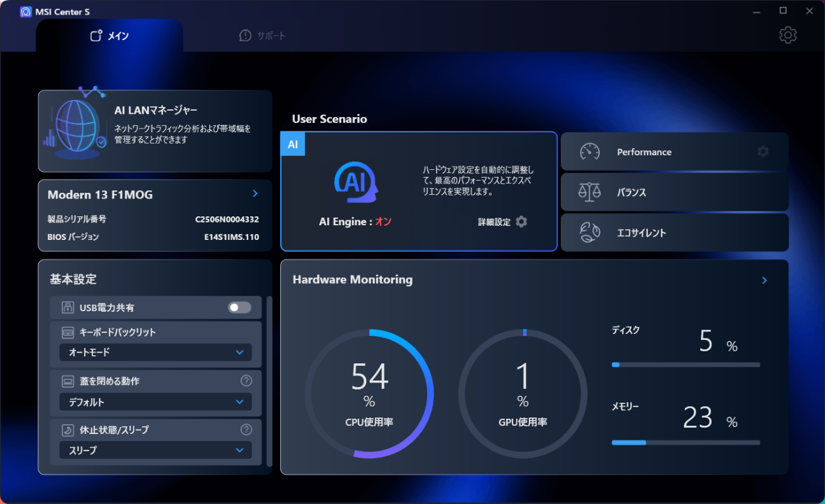Expand the Modern 13 F1MOG details arrow
Viewport: 825px width, 504px height.
255,193
